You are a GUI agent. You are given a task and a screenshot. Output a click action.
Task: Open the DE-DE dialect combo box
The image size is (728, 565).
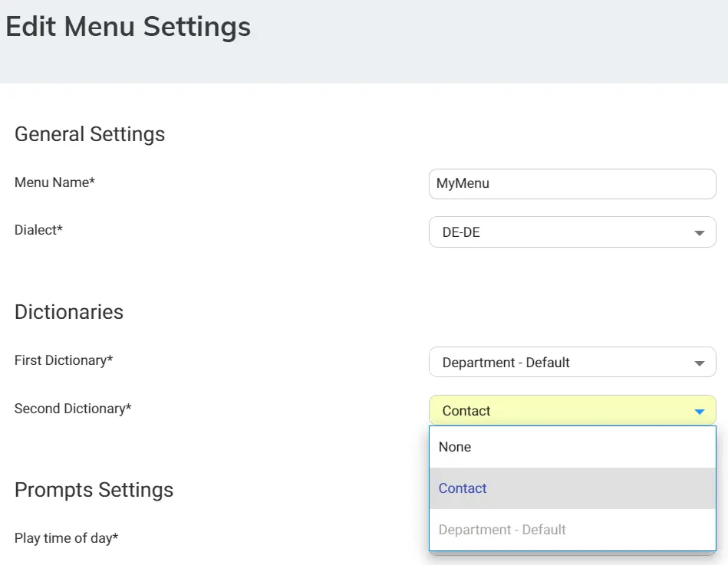[x=572, y=232]
